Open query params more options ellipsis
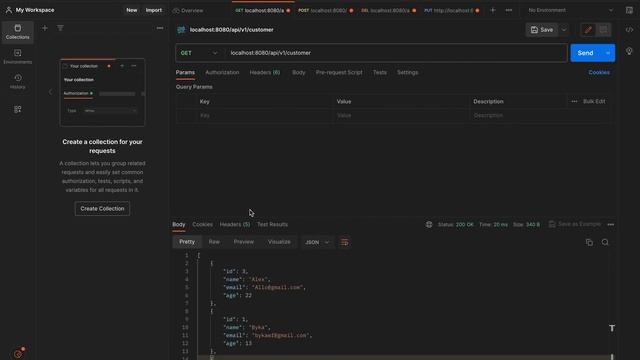The width and height of the screenshot is (640, 360). click(574, 101)
